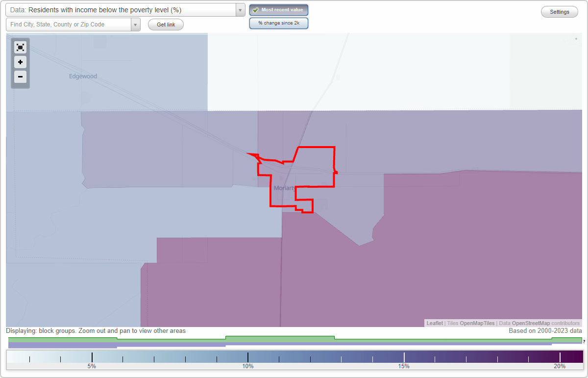Click the Find City, State, County field
Viewport: 588px width, 378px height.
click(69, 24)
